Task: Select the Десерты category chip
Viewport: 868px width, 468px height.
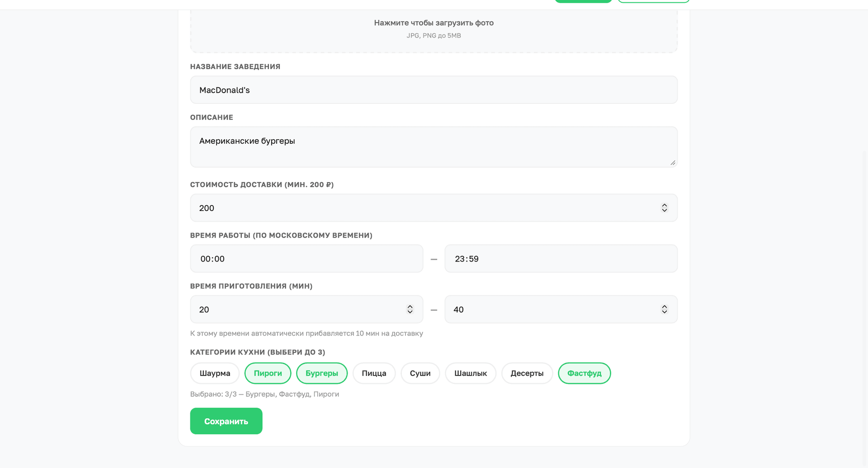Action: (527, 373)
